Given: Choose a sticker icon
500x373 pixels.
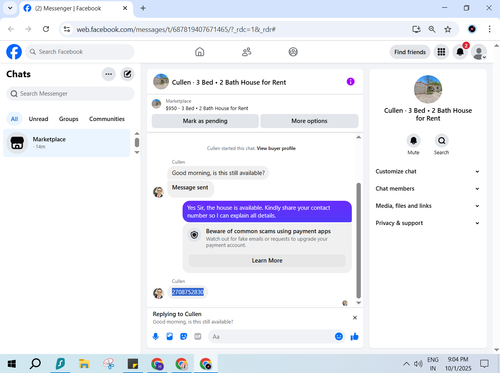Looking at the screenshot, I should (x=184, y=337).
